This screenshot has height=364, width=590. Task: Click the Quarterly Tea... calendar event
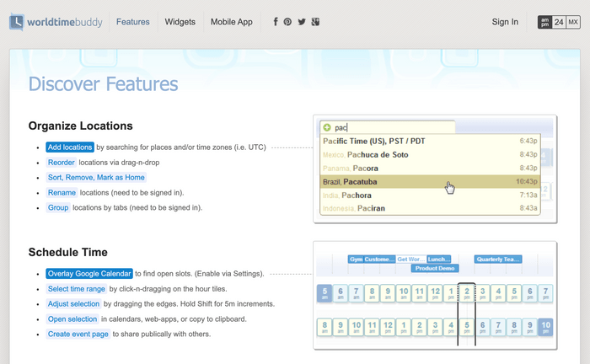tap(498, 259)
